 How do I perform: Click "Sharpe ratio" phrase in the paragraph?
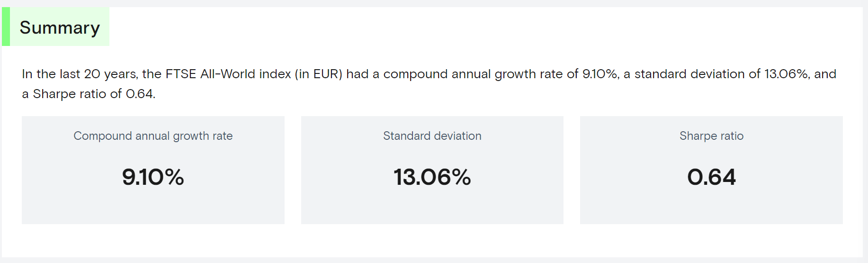[x=70, y=94]
